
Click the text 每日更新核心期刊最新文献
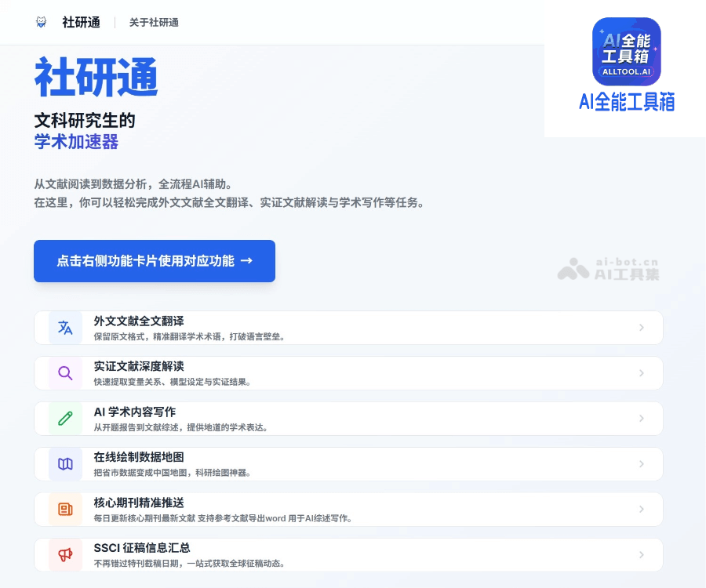pyautogui.click(x=144, y=518)
